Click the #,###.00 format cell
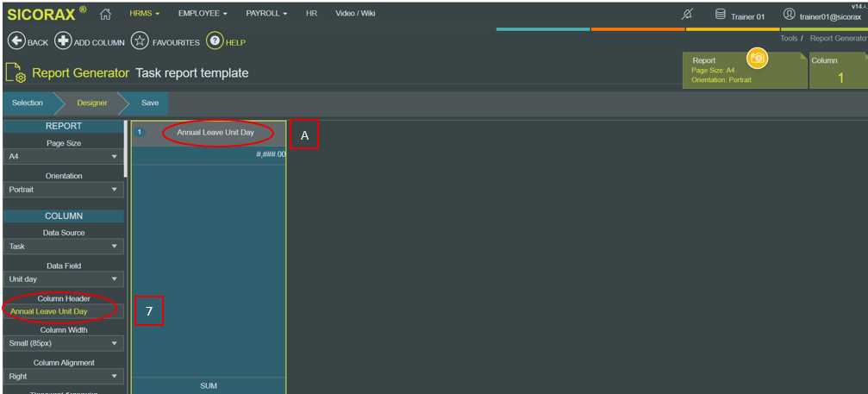The image size is (868, 394). (209, 155)
